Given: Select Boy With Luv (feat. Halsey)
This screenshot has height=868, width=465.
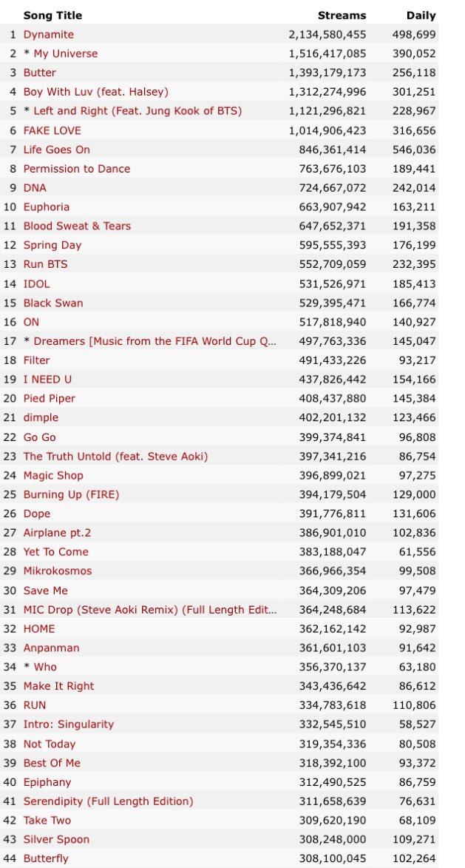Looking at the screenshot, I should (96, 92).
